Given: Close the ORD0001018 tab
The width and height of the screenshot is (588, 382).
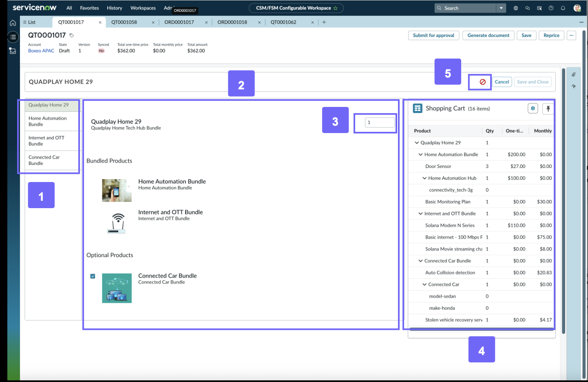Looking at the screenshot, I should pos(259,22).
